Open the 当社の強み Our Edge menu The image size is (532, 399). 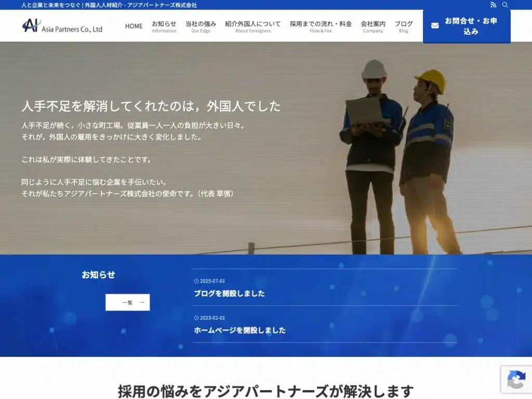point(201,26)
